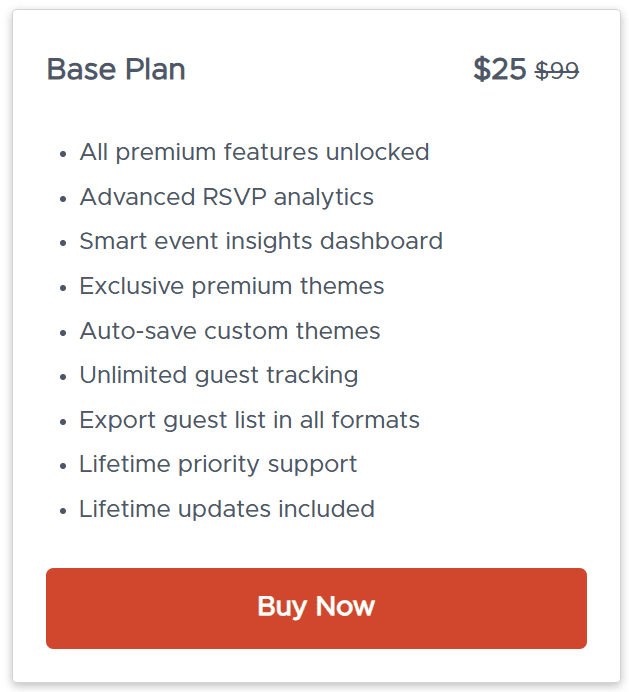
Task: Click bullet before 'Smart event insights dashboard'
Action: [x=64, y=243]
